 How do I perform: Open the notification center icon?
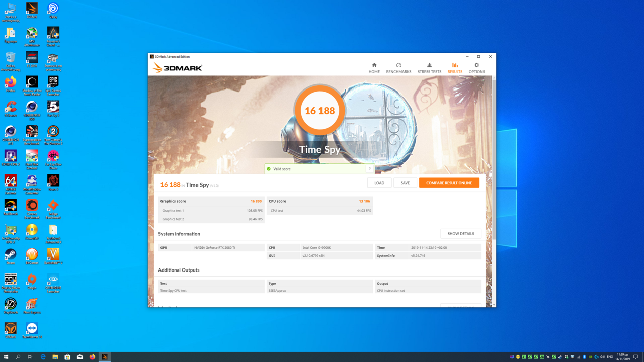[636, 357]
